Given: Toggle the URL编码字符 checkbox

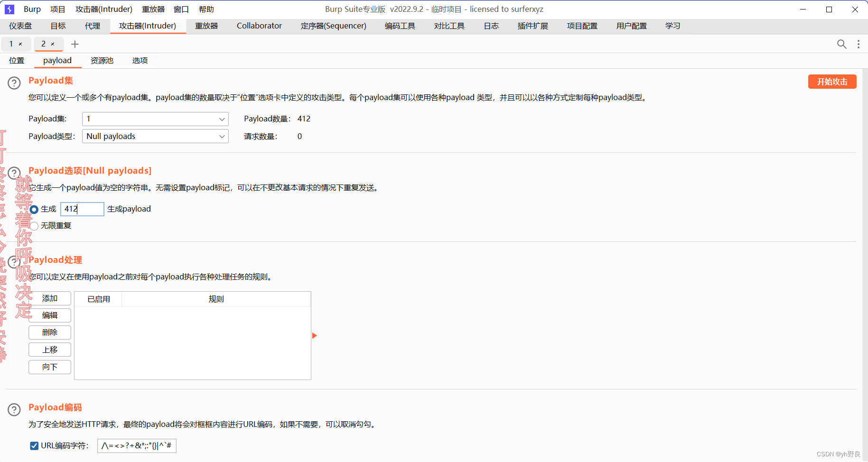Looking at the screenshot, I should pyautogui.click(x=34, y=446).
